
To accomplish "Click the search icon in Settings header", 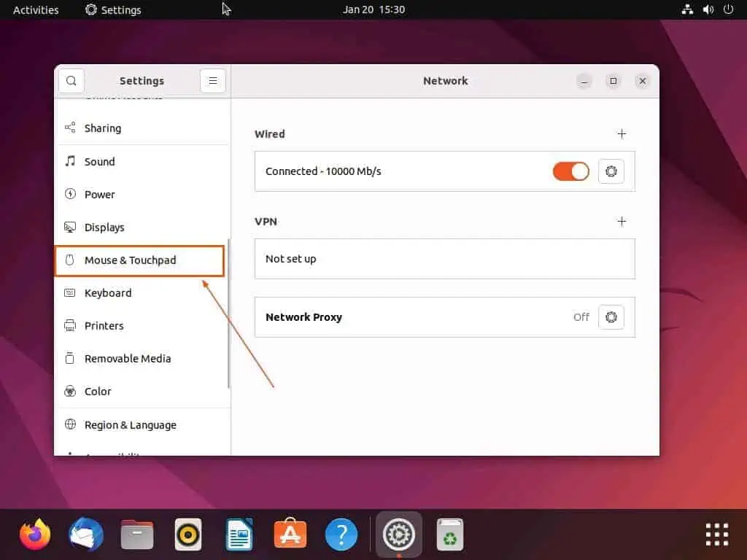I will [71, 80].
